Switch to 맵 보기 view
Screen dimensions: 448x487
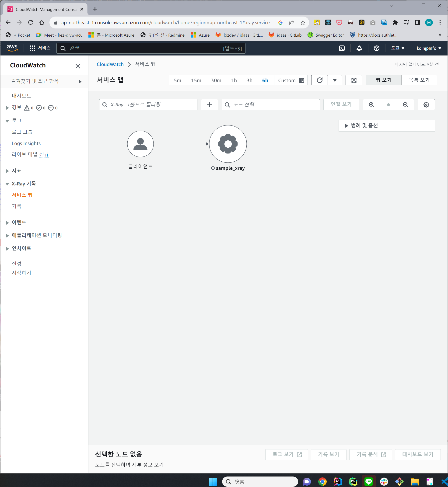click(383, 80)
